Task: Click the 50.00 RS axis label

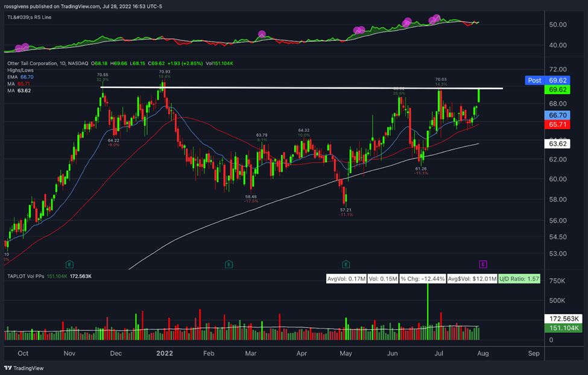Action: click(x=558, y=25)
